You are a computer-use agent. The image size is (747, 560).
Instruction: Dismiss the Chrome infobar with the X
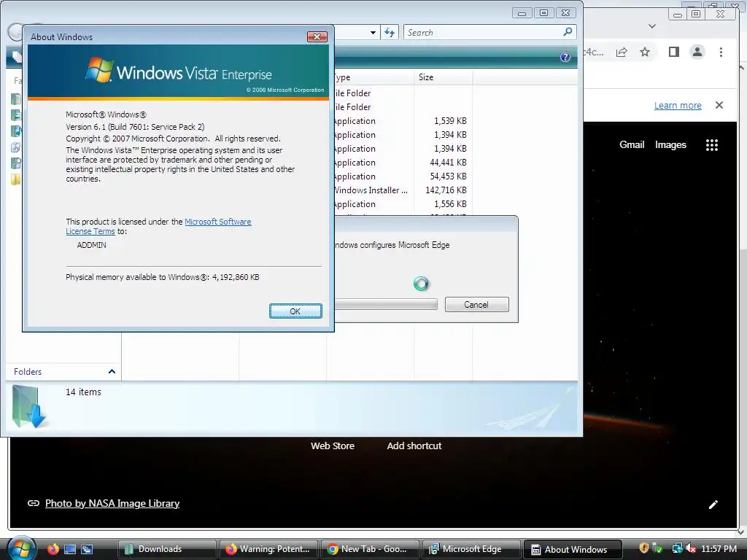719,105
